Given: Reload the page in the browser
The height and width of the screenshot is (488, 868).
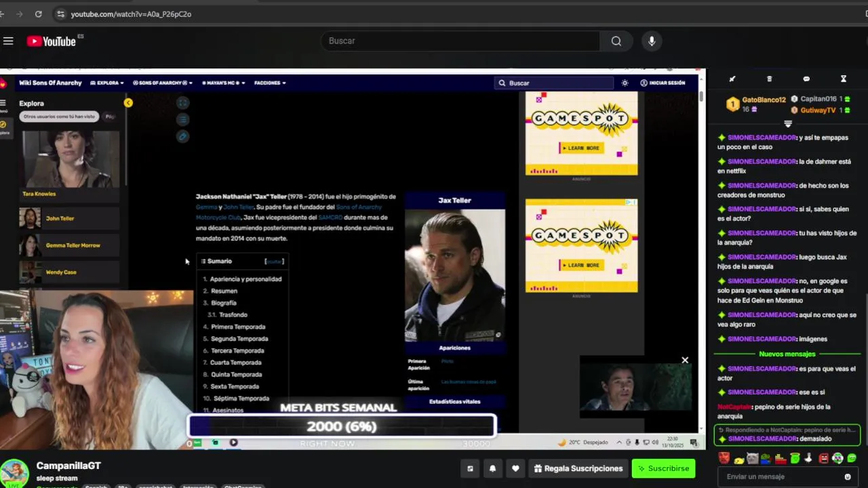Looking at the screenshot, I should coord(38,14).
